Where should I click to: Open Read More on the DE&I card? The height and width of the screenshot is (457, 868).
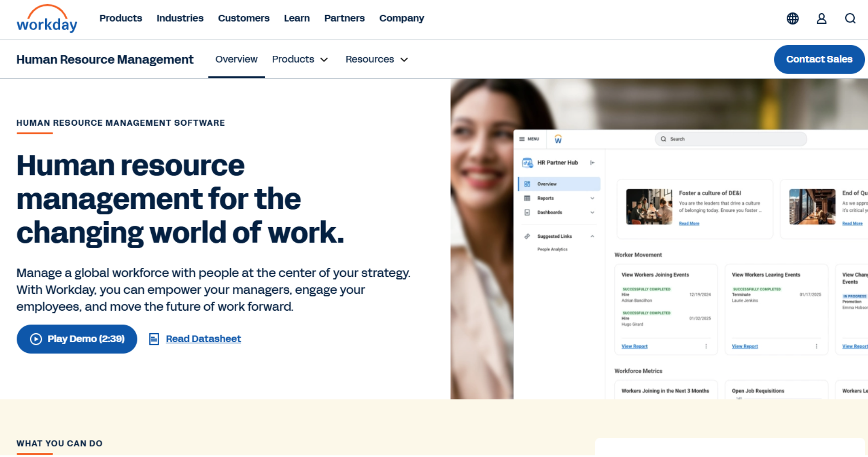[689, 223]
